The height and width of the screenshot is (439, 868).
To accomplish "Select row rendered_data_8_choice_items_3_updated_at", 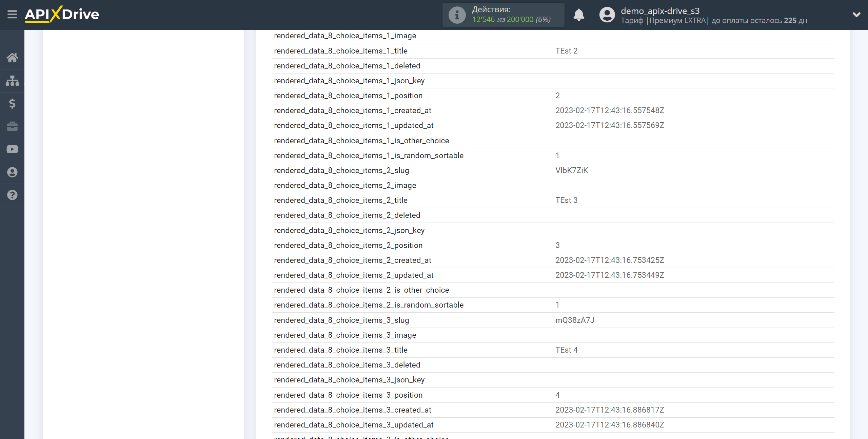I will point(553,425).
